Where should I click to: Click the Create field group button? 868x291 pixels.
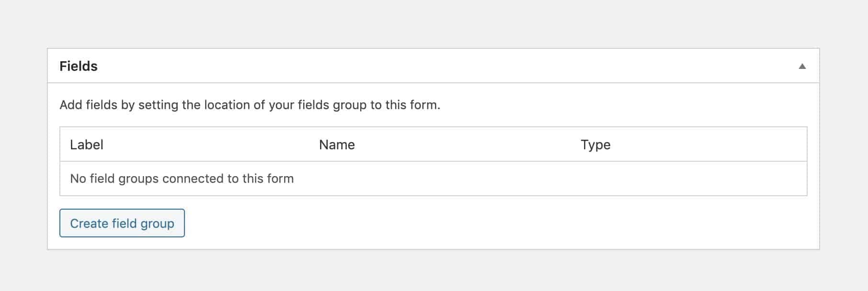(122, 223)
